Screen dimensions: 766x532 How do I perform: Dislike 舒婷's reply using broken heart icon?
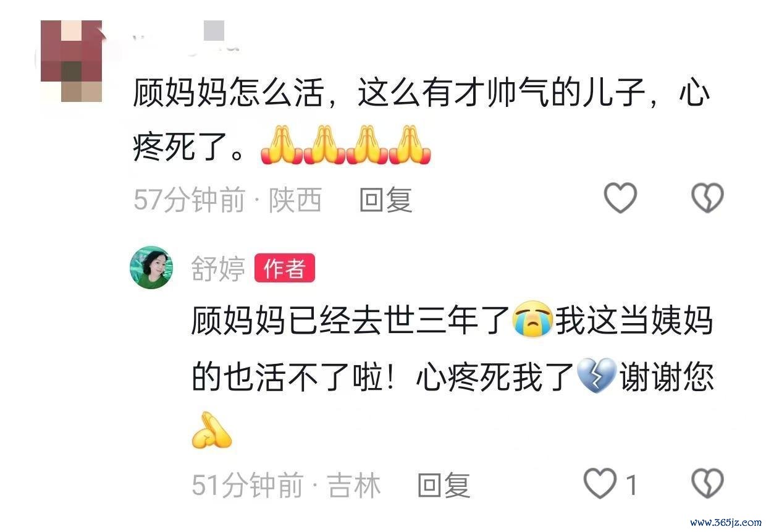pos(707,484)
